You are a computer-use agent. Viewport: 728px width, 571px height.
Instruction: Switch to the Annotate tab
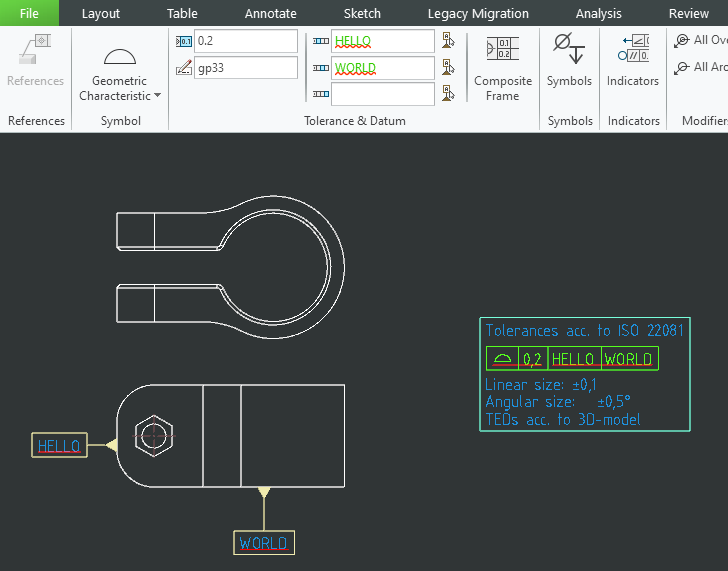tap(270, 13)
